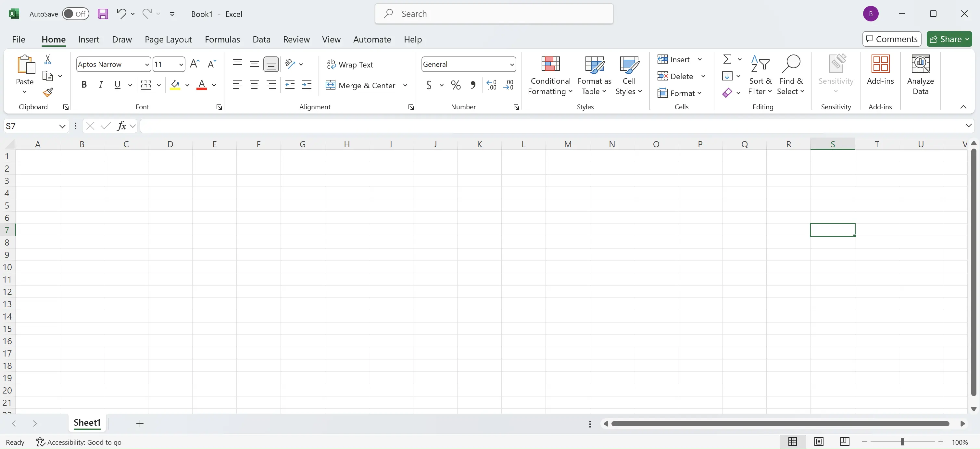The image size is (980, 449).
Task: Expand the Merge & Center dropdown
Action: coord(406,85)
